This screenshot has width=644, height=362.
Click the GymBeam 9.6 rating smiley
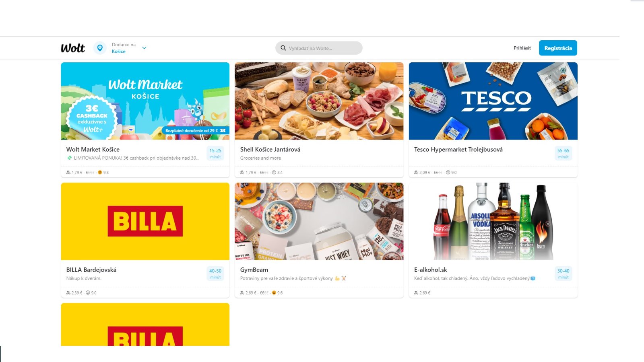point(274,292)
